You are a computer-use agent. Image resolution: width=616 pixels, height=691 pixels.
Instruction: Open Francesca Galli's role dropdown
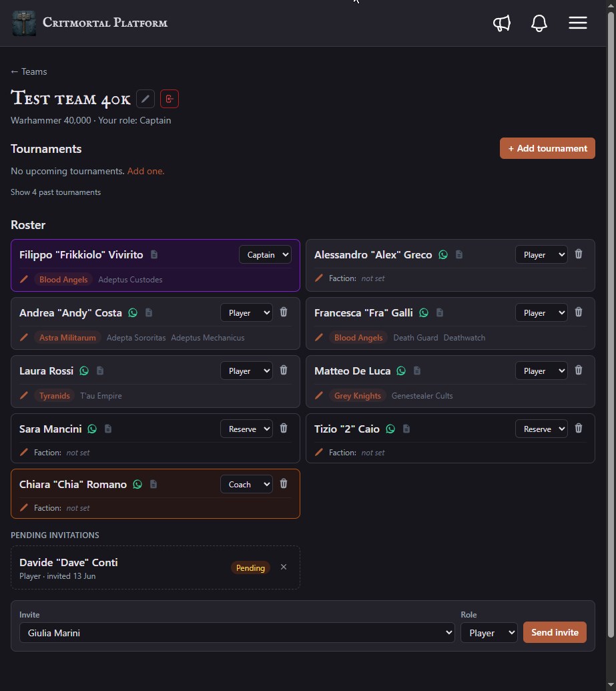coord(541,313)
